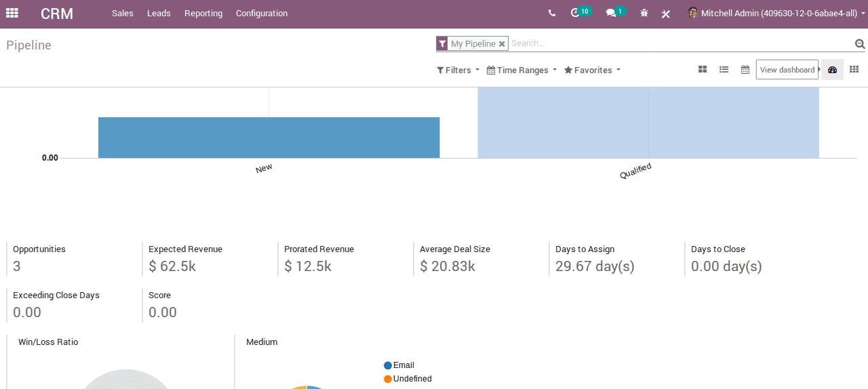Click the debug bug icon
Image resolution: width=868 pixels, height=389 pixels.
(x=644, y=13)
